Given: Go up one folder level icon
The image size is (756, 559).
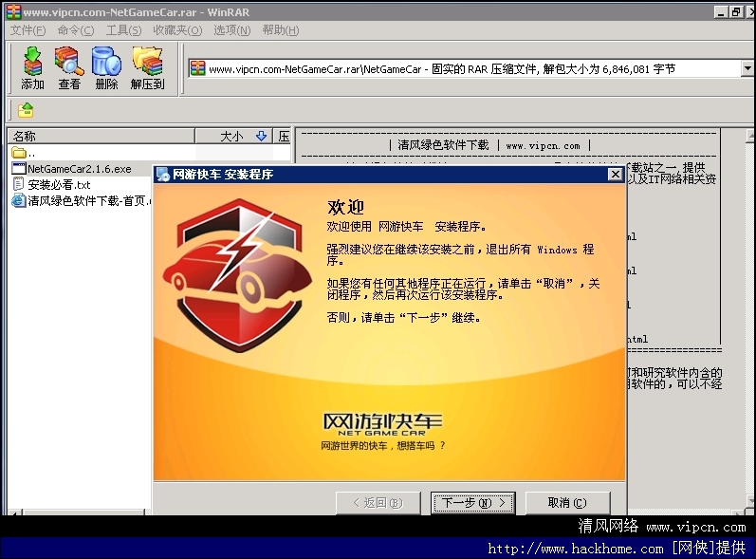Looking at the screenshot, I should [x=26, y=110].
